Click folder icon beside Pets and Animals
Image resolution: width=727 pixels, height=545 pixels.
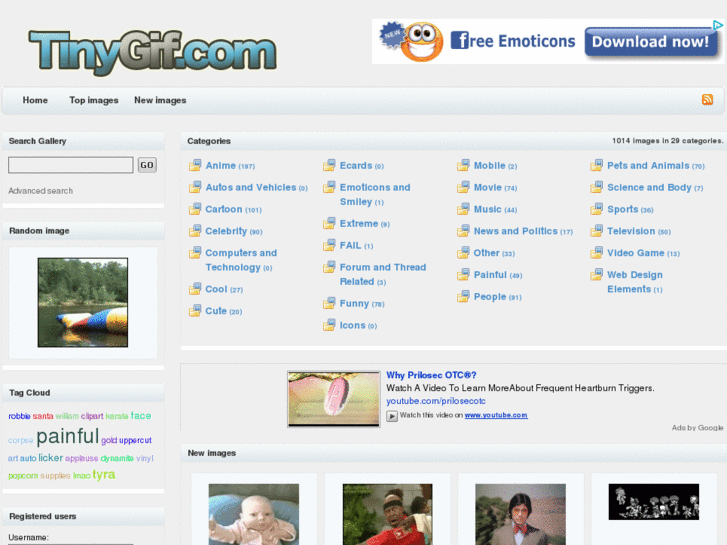point(597,165)
